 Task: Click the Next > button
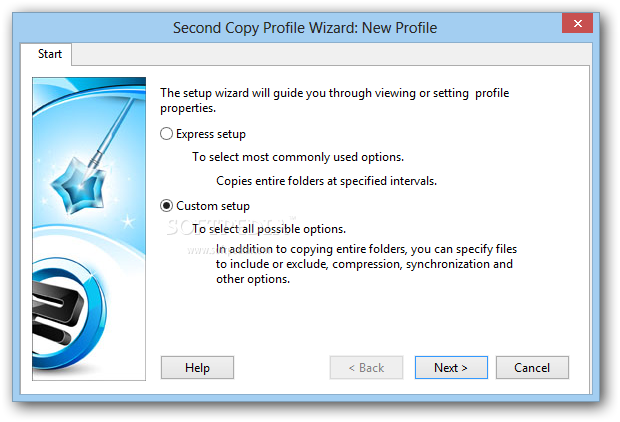(451, 368)
